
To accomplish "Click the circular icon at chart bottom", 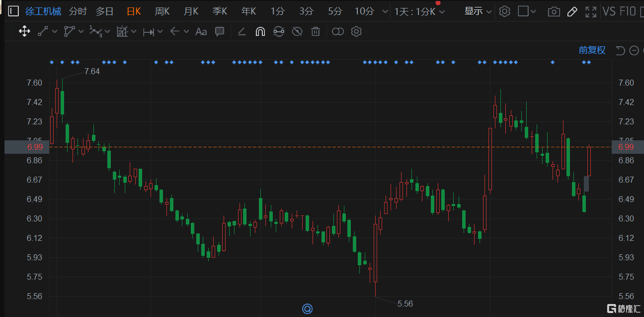I will tap(307, 309).
